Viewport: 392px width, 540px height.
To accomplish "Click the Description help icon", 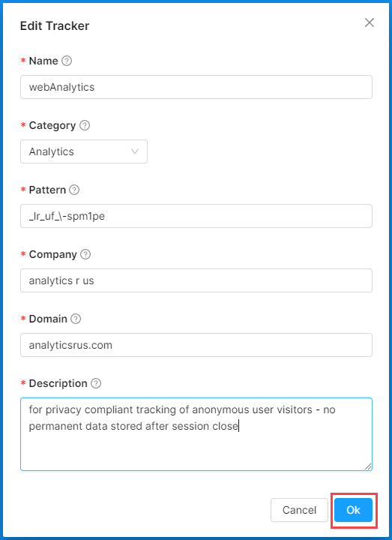I will point(96,383).
